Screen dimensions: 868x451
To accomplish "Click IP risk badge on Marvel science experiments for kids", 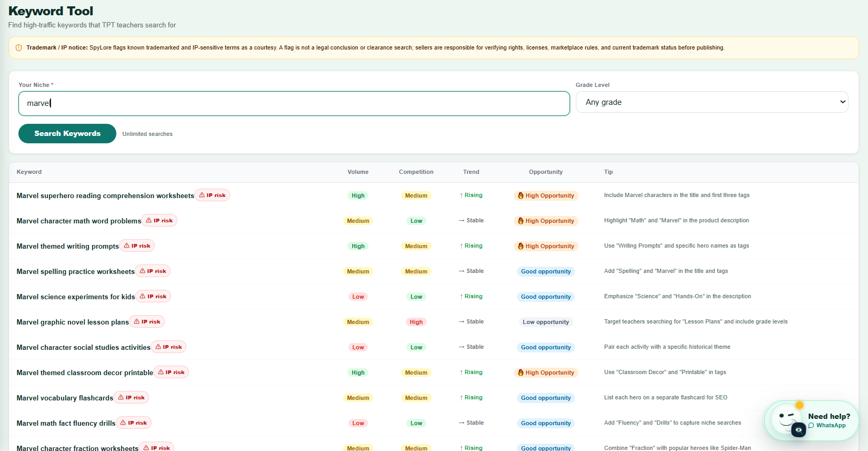I will tap(153, 297).
